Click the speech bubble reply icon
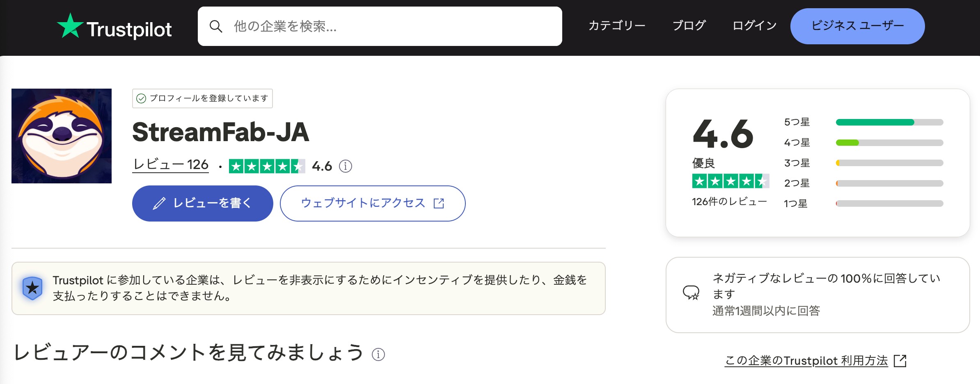The image size is (980, 384). (x=691, y=293)
